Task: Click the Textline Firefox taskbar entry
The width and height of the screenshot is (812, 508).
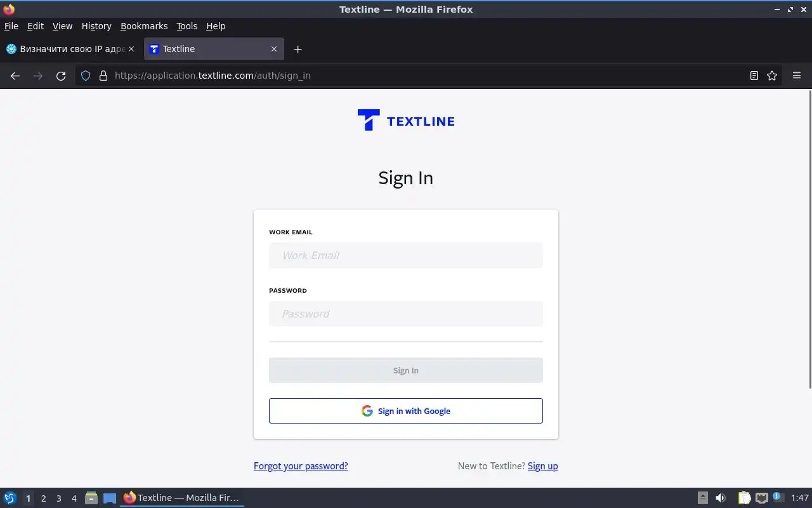Action: [x=182, y=498]
